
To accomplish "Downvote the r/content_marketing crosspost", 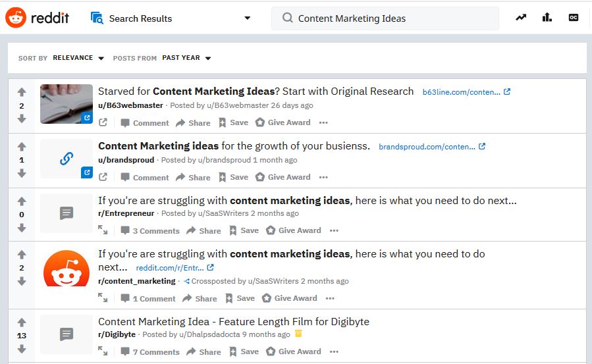I will point(22,282).
